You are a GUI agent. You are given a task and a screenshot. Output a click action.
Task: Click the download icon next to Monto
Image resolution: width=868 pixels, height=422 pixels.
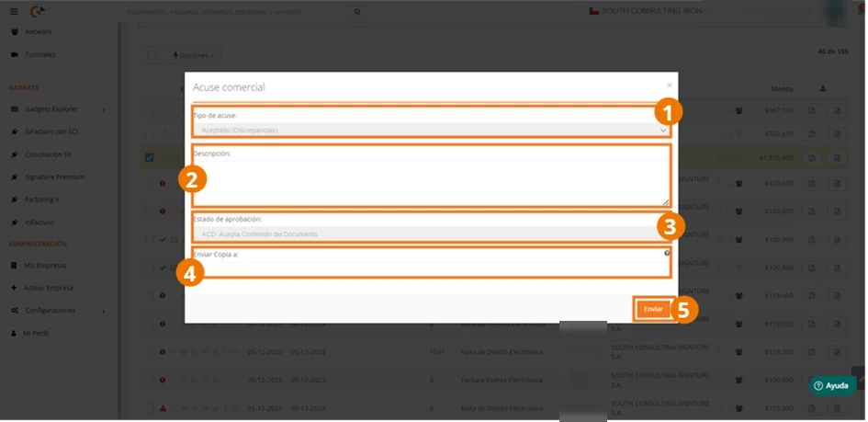(823, 88)
